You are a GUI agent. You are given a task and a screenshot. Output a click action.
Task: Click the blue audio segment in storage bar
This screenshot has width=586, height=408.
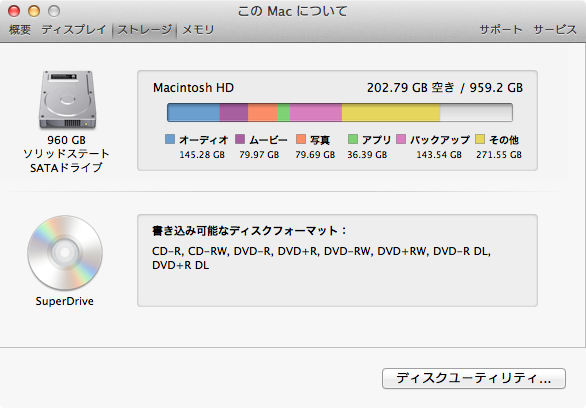tap(194, 112)
